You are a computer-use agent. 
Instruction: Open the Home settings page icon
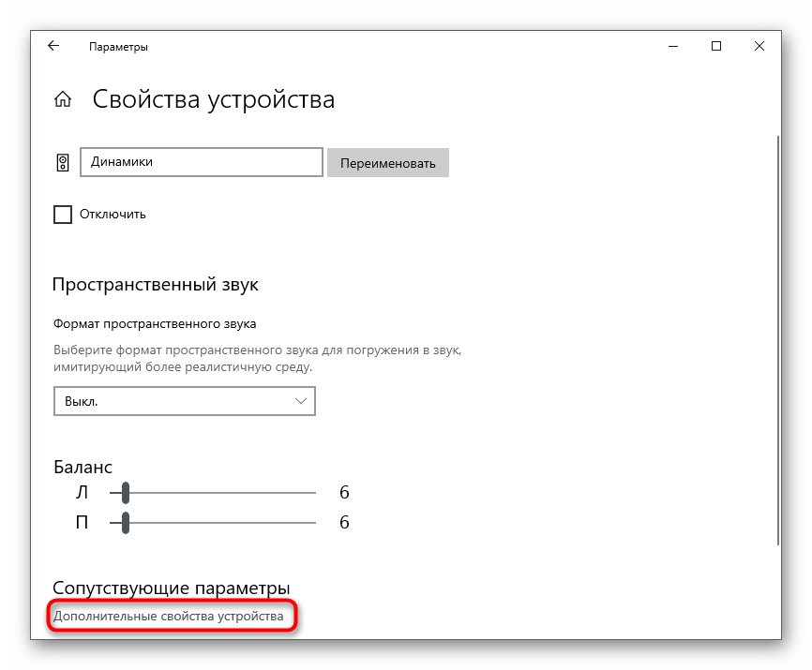tap(63, 99)
